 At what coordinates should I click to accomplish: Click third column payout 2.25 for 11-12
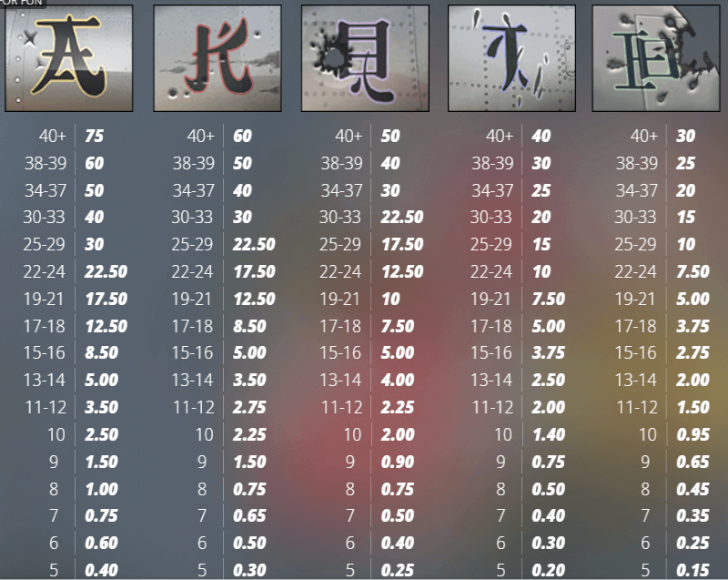398,408
